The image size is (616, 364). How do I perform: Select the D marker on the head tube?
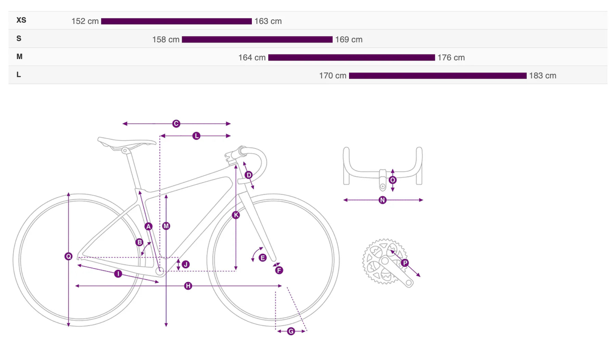[249, 175]
